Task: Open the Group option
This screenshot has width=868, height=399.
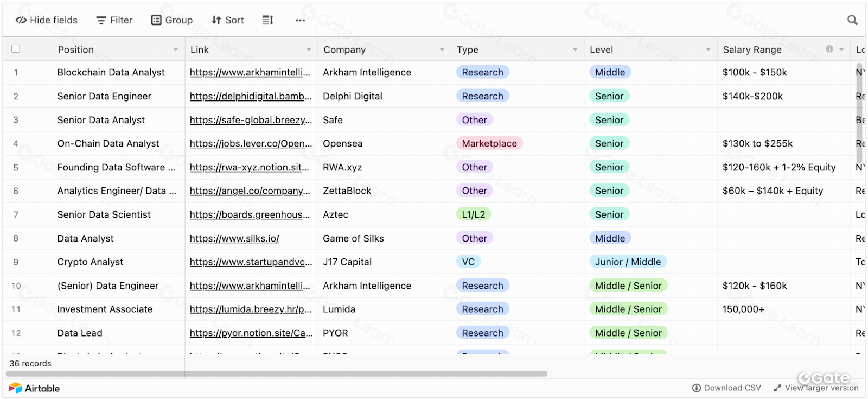Action: click(x=172, y=20)
